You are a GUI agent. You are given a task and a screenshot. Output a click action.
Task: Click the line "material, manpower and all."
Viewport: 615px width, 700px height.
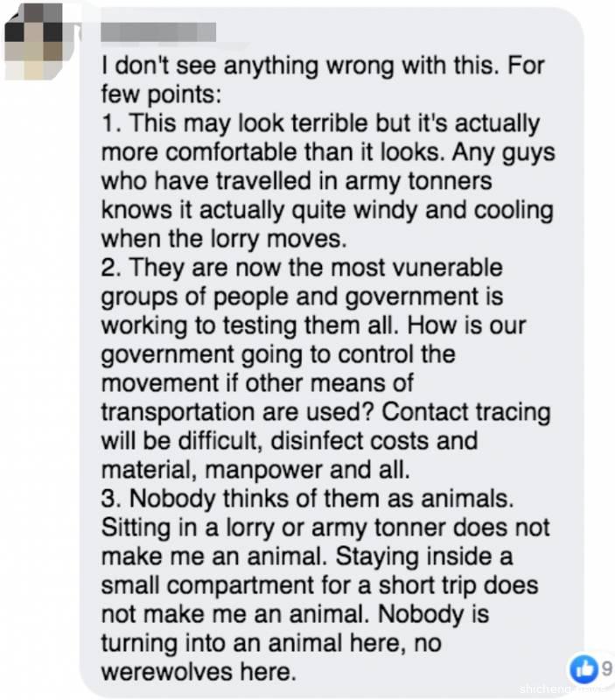[x=255, y=468]
